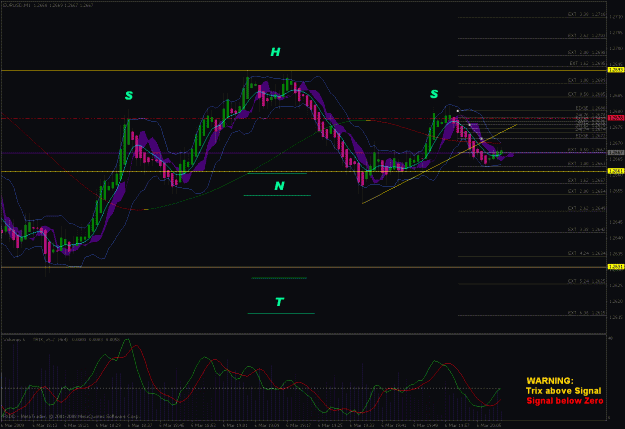Select the green line just below T

281,313
